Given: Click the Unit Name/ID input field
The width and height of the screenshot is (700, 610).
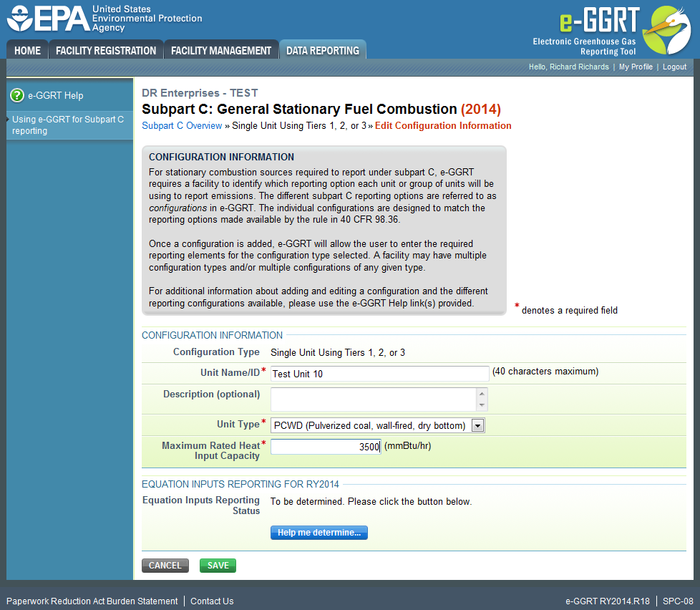Looking at the screenshot, I should 379,374.
